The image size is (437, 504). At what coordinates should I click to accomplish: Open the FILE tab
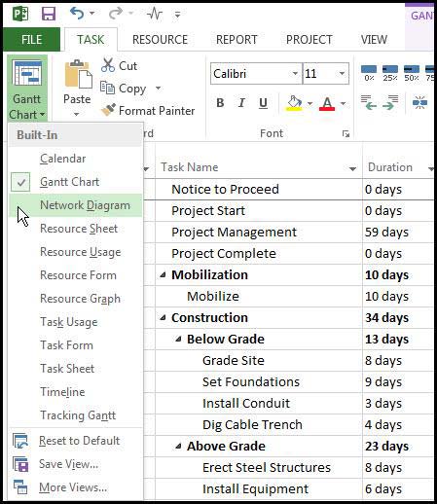(31, 40)
